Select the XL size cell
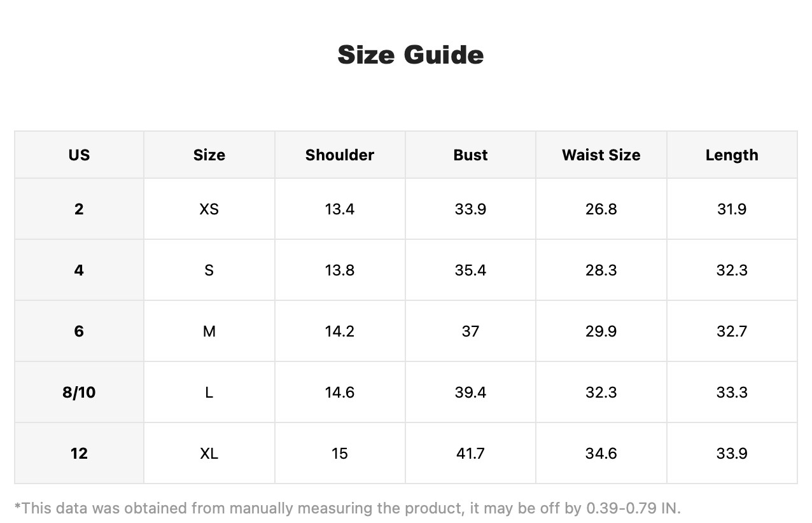The width and height of the screenshot is (812, 523). coord(209,453)
